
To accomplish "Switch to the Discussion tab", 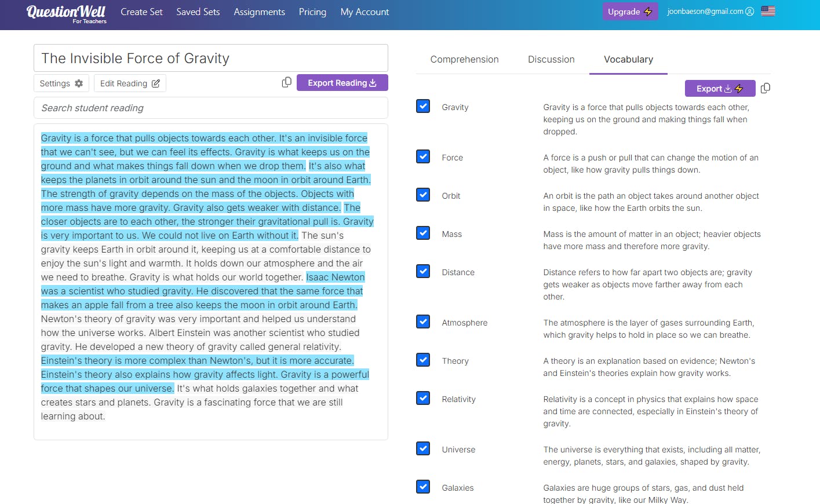I will tap(551, 59).
